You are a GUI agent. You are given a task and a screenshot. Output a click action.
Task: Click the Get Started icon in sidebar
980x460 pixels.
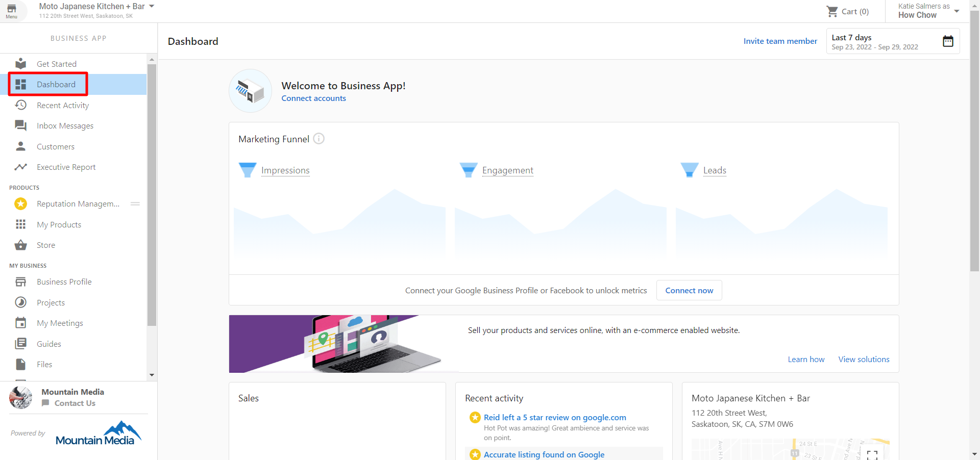21,64
